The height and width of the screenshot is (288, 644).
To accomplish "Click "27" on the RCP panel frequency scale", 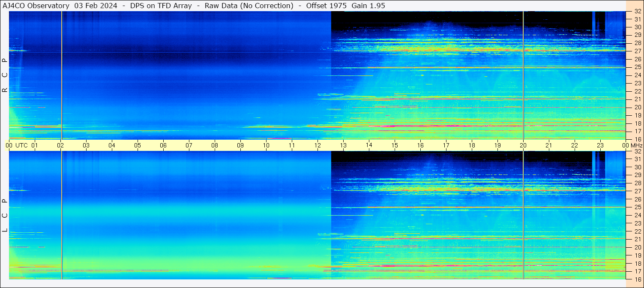I will (637, 51).
